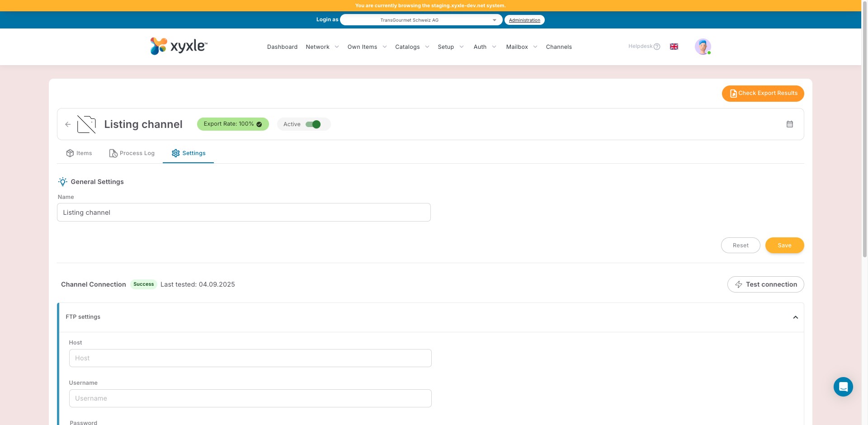Screen dimensions: 868x425
Task: Click Check Export Results button
Action: coord(763,94)
